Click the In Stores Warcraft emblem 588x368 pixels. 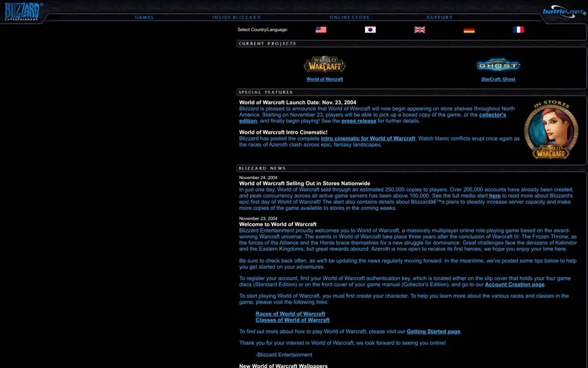(551, 130)
